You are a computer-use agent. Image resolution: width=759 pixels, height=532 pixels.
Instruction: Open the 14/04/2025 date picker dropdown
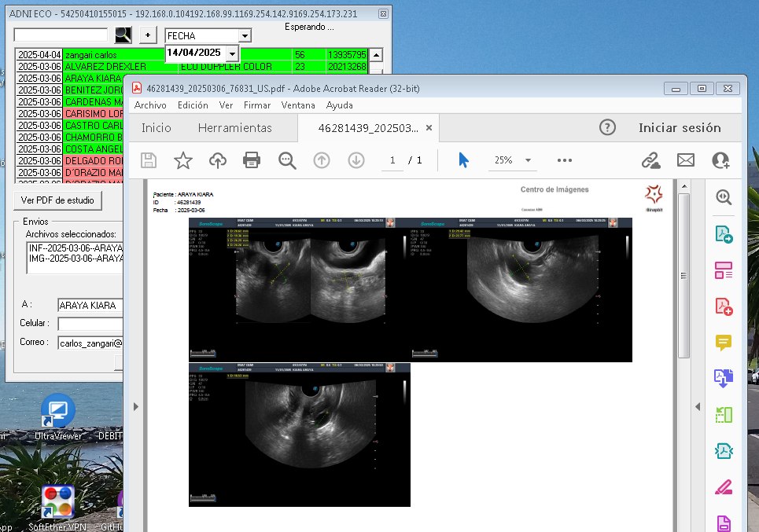click(231, 53)
